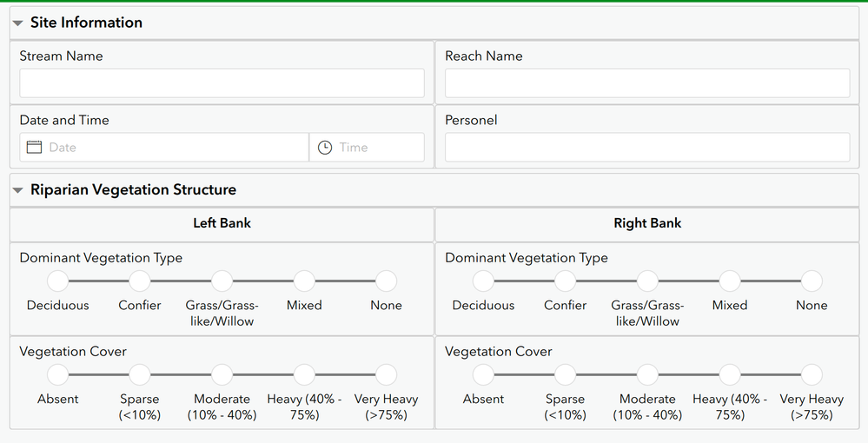Select Grass/Grass-like/Willow on Left Bank
Screen dimensions: 868x443
222,281
